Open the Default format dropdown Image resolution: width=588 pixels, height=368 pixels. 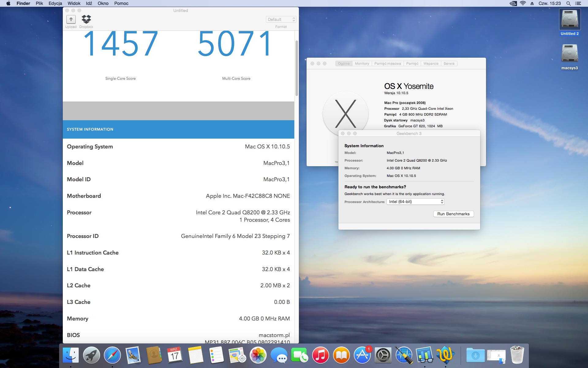pyautogui.click(x=281, y=19)
